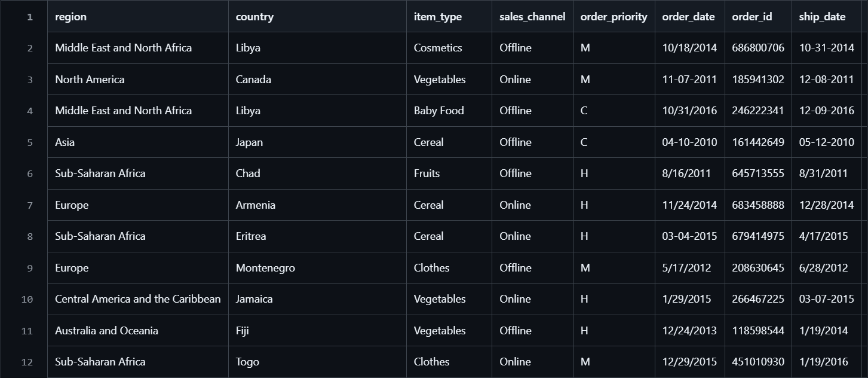This screenshot has width=868, height=378.
Task: Click the Baby Food item cell
Action: click(x=438, y=111)
